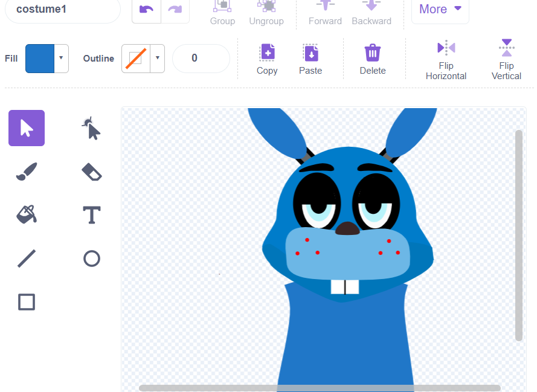This screenshot has height=392, width=537.
Task: Open the More dropdown menu
Action: point(440,10)
